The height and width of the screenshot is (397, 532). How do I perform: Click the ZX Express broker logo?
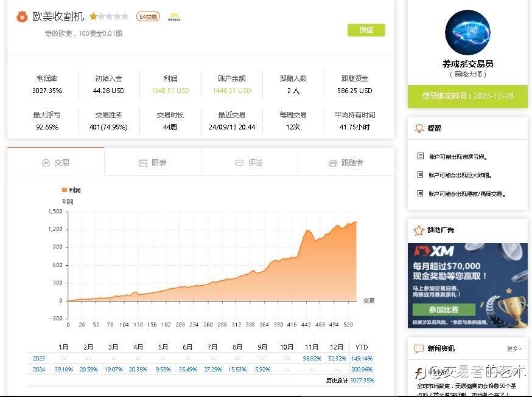tap(175, 16)
